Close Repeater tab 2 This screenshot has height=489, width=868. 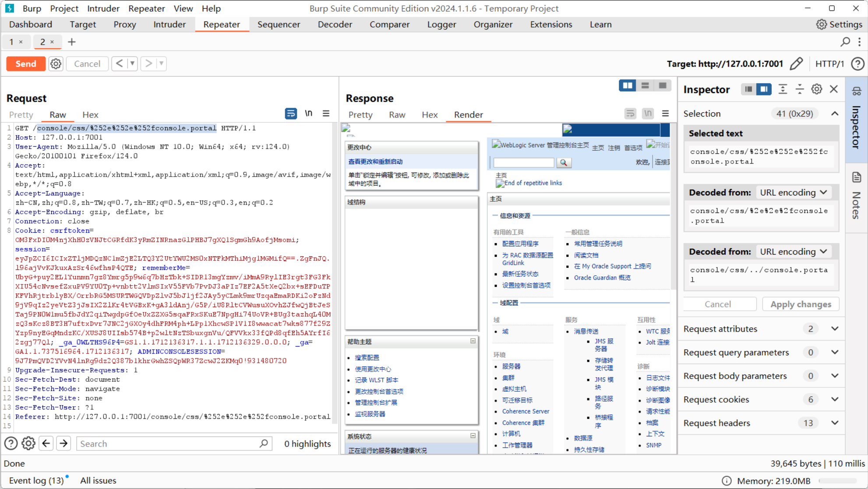52,42
